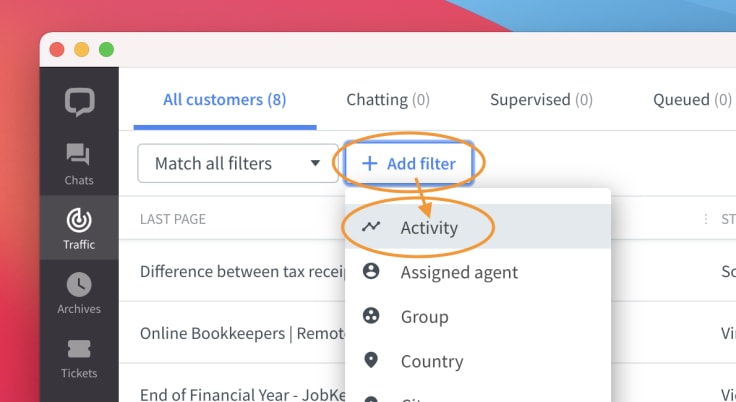Go to Tickets icon in sidebar
This screenshot has height=402, width=736.
click(x=79, y=349)
